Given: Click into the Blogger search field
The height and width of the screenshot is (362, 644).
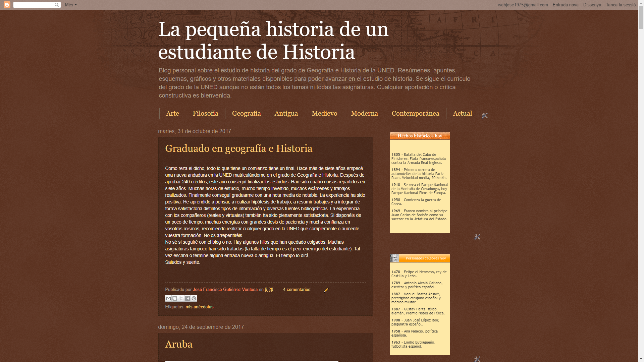Looking at the screenshot, I should coord(34,5).
